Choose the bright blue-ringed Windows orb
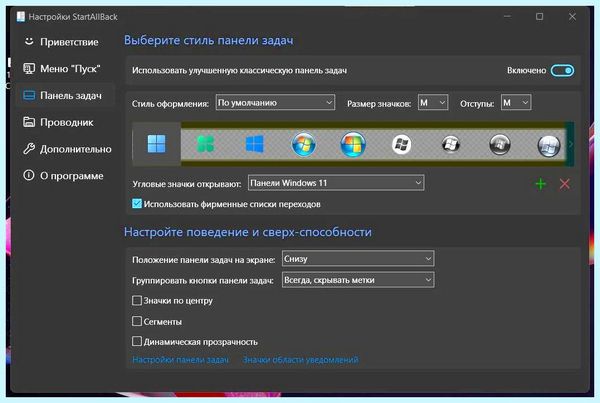The image size is (600, 403). click(353, 144)
